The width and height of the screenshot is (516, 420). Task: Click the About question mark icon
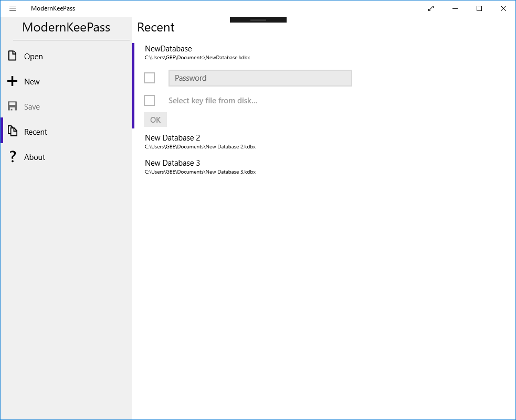click(x=13, y=157)
